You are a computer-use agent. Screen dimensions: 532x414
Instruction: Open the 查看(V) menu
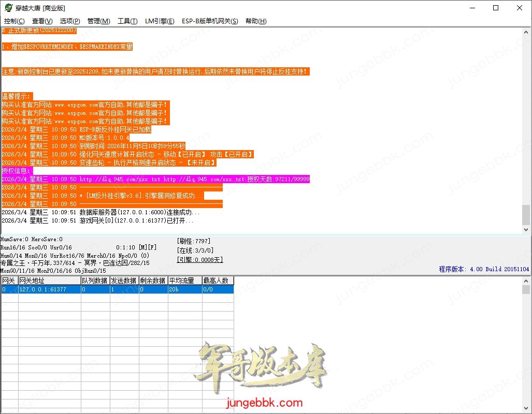point(42,21)
